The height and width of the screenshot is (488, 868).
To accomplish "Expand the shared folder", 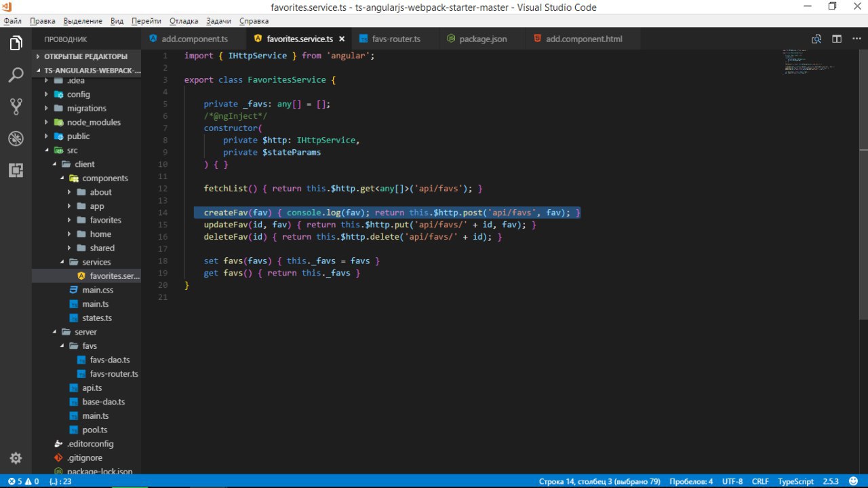I will click(x=87, y=248).
